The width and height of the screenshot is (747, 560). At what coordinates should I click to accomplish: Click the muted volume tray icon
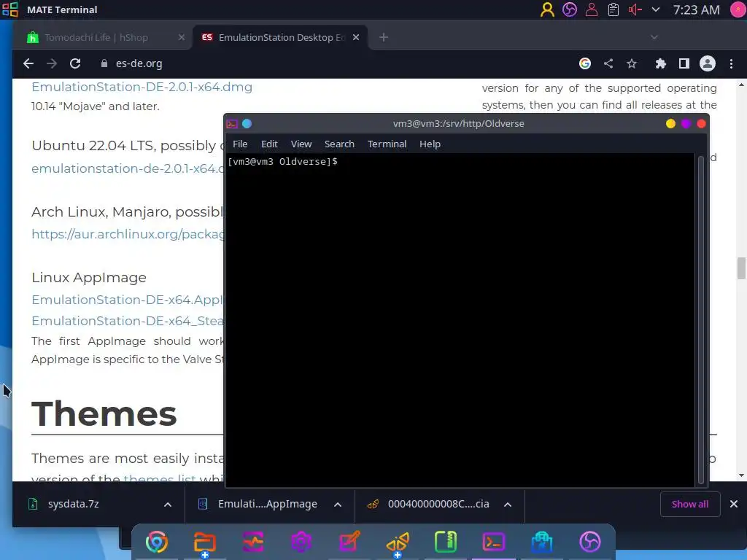click(635, 9)
